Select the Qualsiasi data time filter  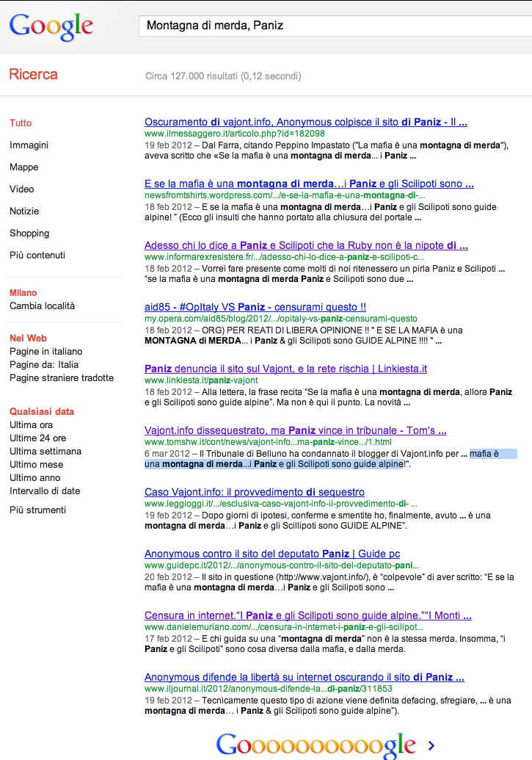click(42, 411)
